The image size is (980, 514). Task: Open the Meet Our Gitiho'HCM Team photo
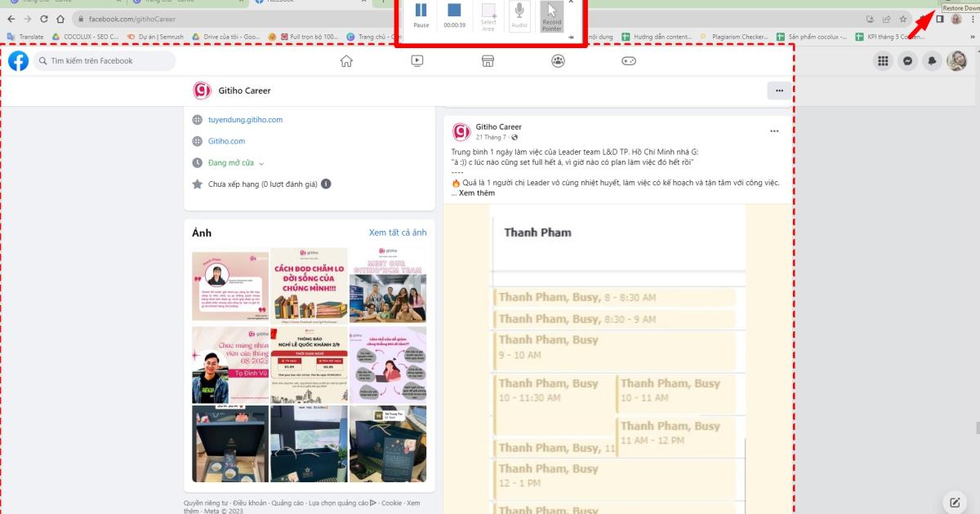click(x=388, y=285)
